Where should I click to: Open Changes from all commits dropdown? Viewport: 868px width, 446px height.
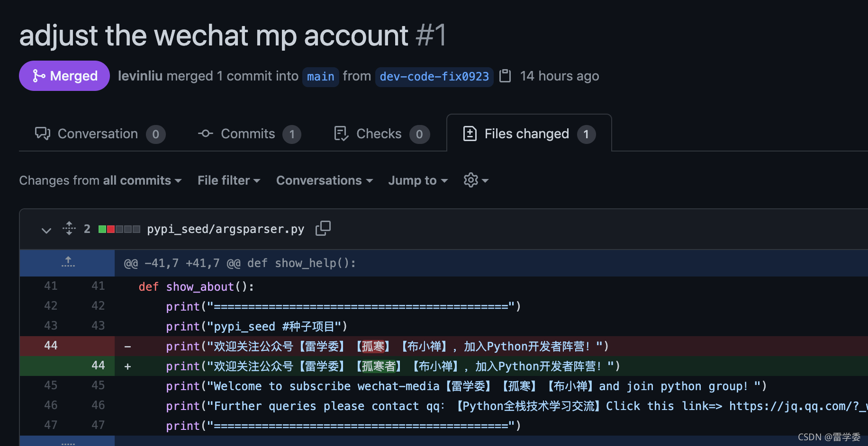pyautogui.click(x=100, y=180)
